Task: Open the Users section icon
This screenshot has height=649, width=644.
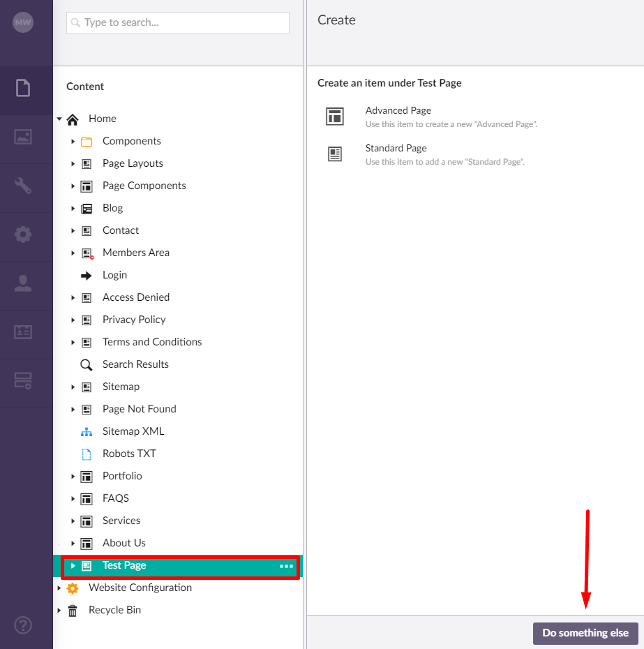Action: 23,283
